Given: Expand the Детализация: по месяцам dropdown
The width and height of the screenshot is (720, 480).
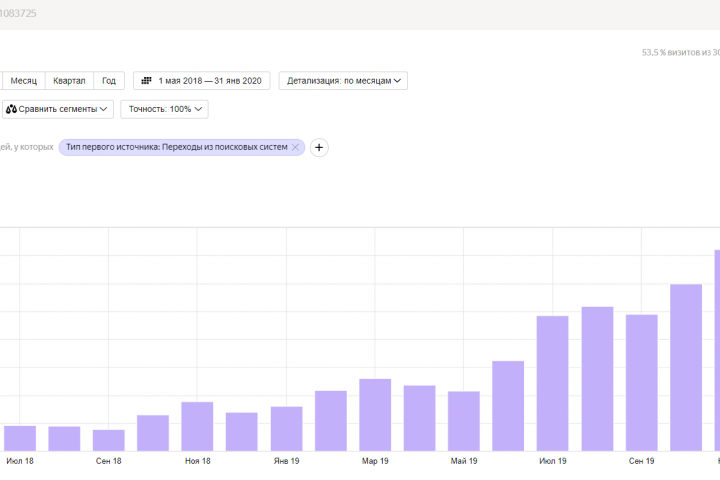Looking at the screenshot, I should tap(344, 81).
